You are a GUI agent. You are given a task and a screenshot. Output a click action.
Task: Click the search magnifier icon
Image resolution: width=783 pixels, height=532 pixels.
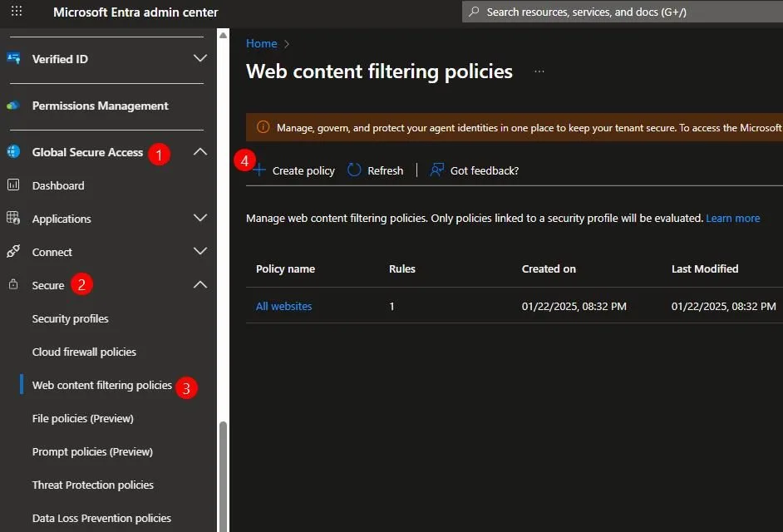[474, 12]
